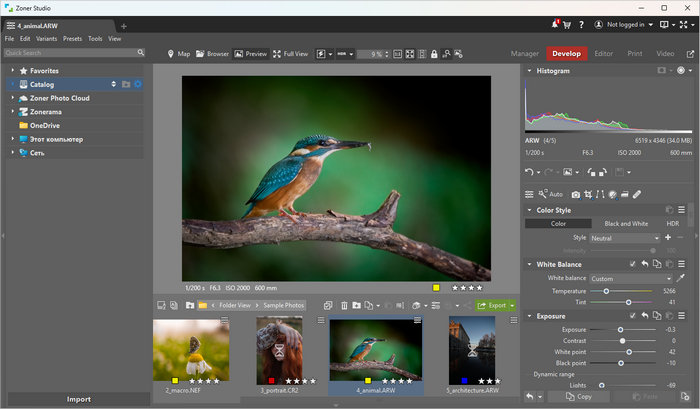Toggle the White Balance adjustment checkbox
Screen dimensions: 700x409
(x=632, y=264)
